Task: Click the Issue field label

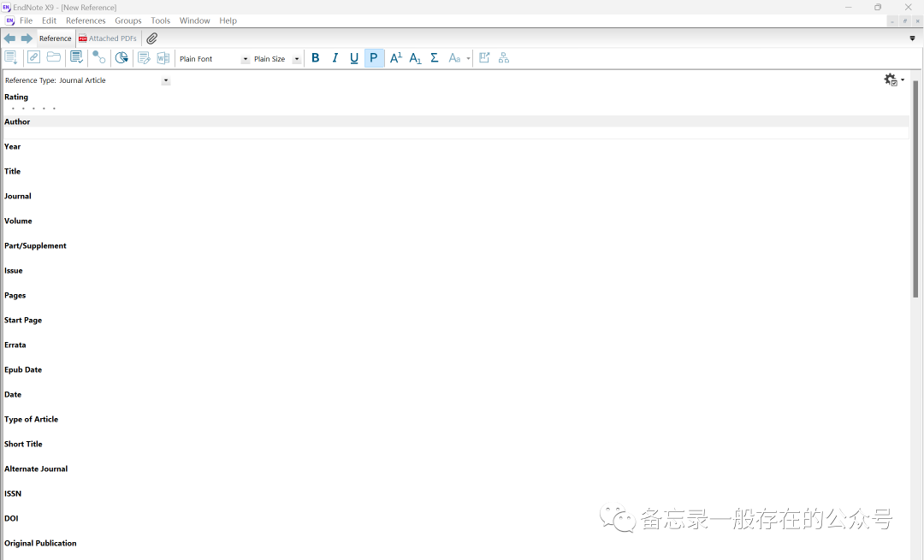Action: [x=14, y=271]
